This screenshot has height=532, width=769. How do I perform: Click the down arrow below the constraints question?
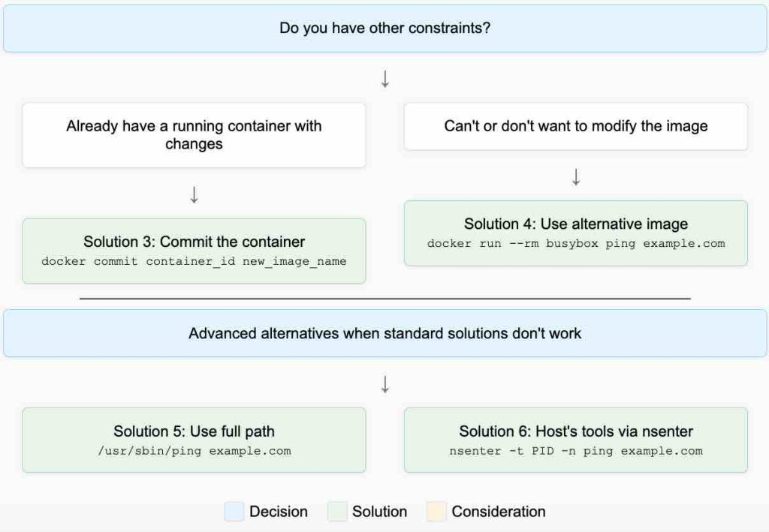tap(384, 80)
